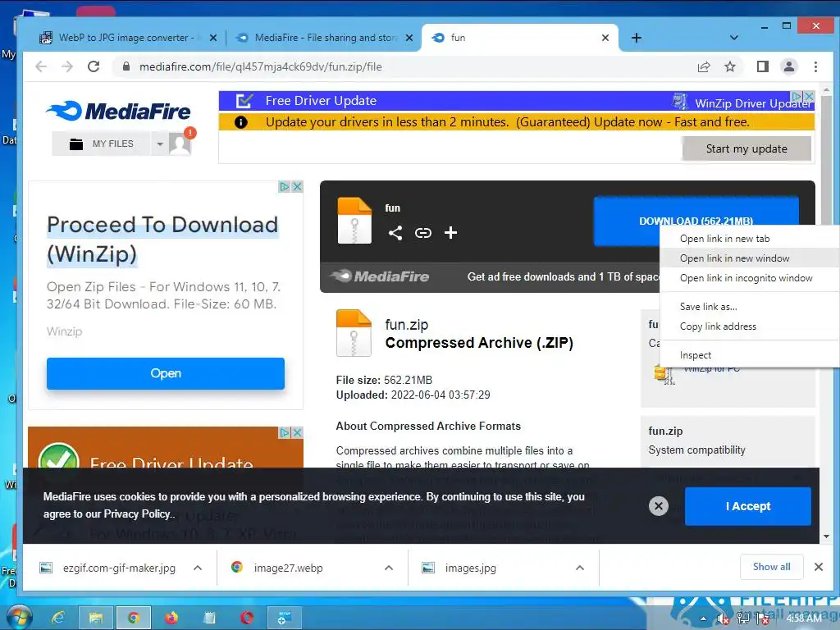Click the browser Back arrow

tap(41, 66)
